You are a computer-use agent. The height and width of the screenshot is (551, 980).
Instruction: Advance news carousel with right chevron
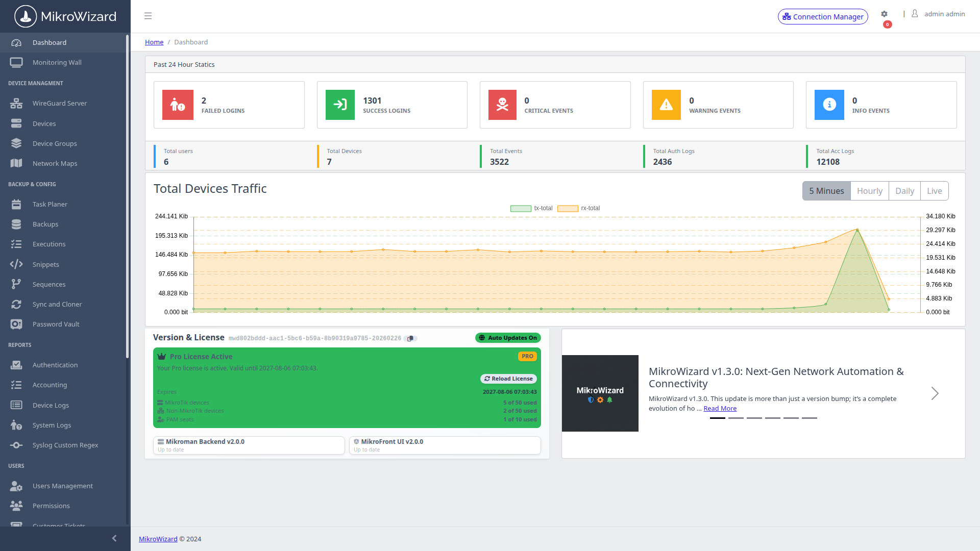point(935,393)
